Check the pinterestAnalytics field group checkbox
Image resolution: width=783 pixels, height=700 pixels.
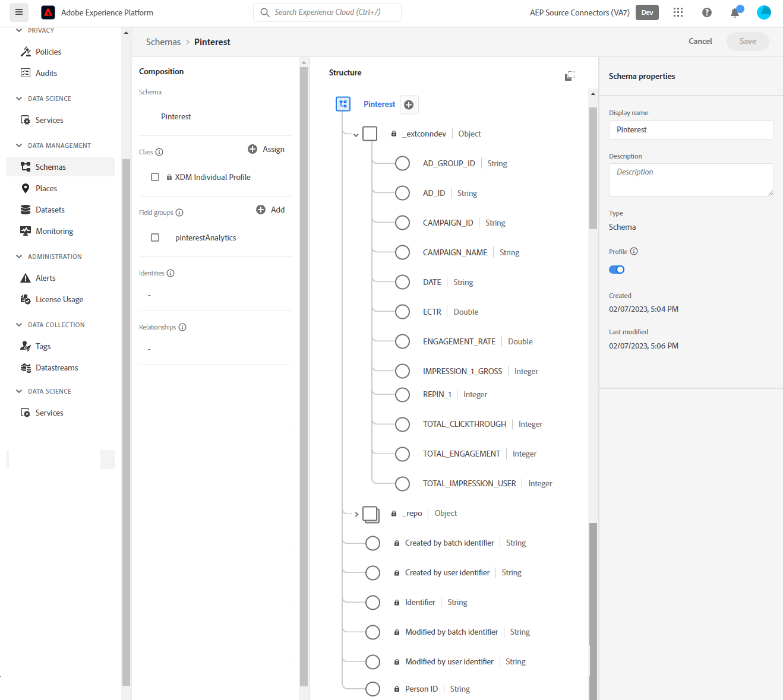155,237
